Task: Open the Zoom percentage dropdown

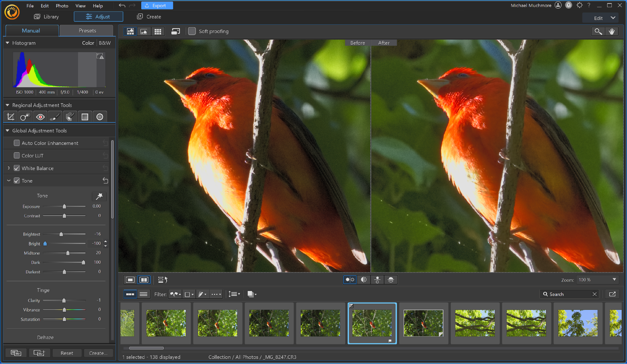Action: [614, 279]
